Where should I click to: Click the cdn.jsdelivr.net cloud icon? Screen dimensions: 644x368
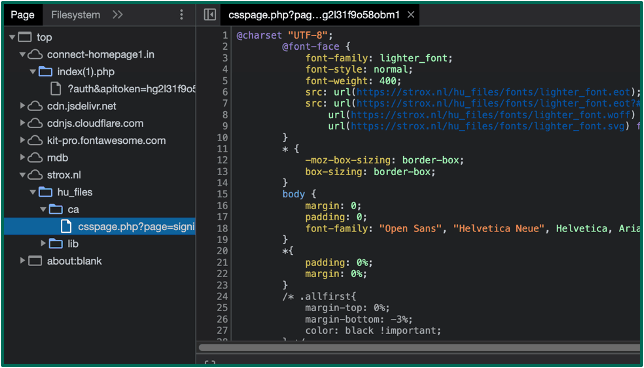[x=36, y=106]
